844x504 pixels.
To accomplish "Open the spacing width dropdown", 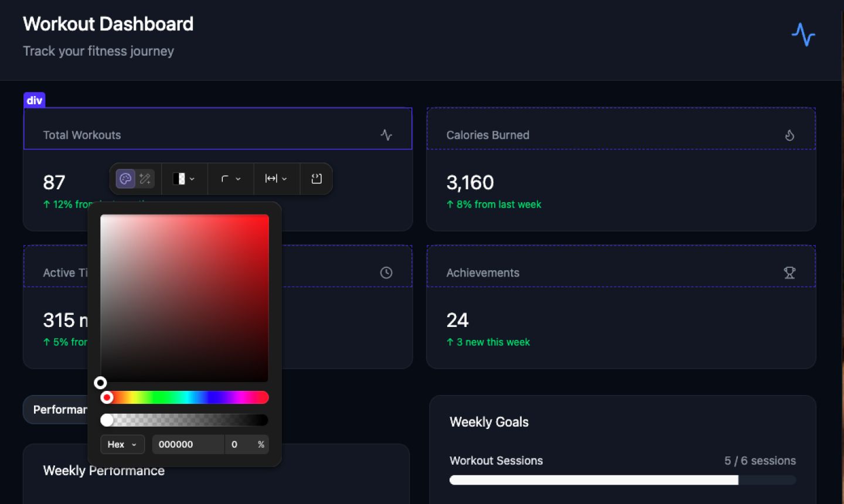I will tap(276, 179).
